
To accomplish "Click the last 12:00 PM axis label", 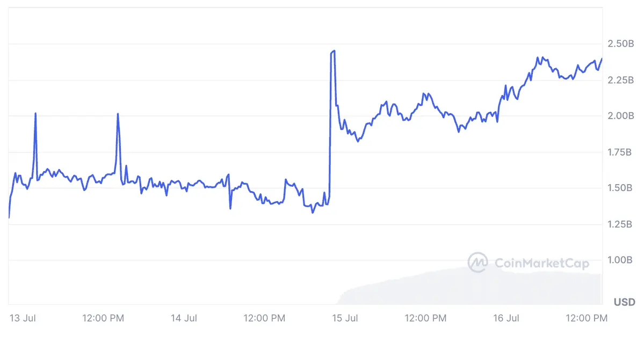I will tap(587, 318).
